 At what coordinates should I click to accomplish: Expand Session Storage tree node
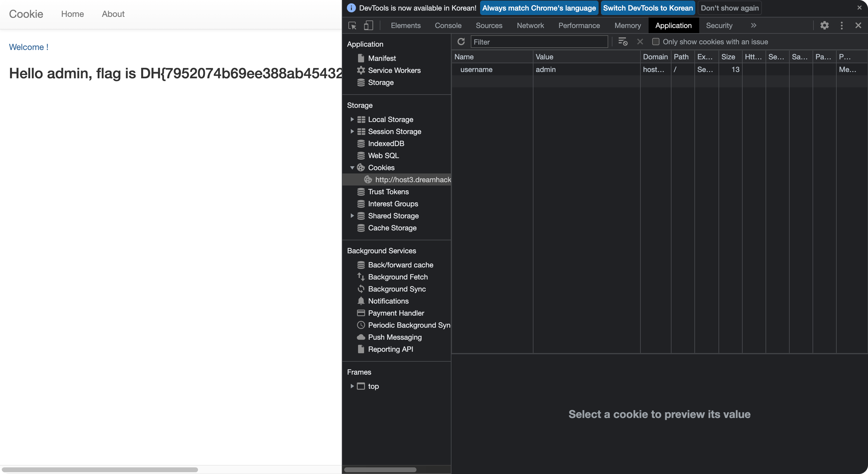[352, 132]
